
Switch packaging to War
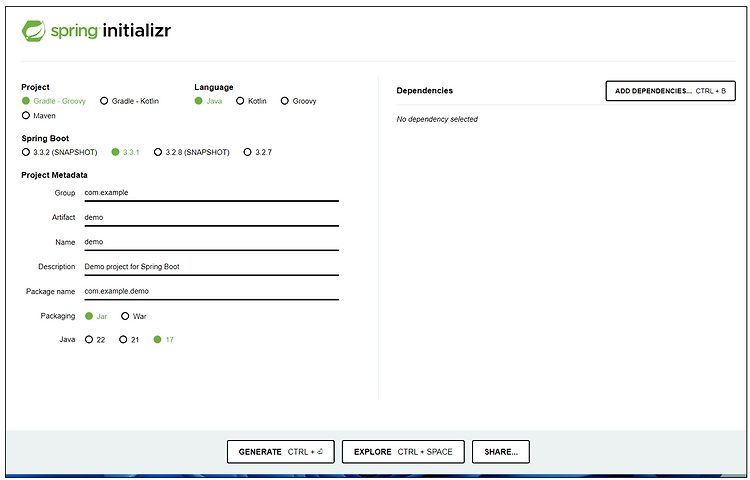(x=133, y=316)
